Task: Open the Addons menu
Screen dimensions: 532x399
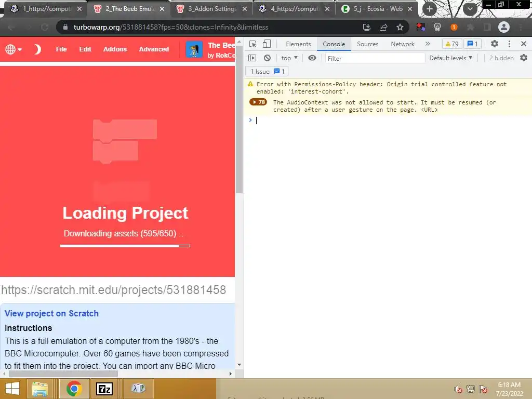Action: 115,49
